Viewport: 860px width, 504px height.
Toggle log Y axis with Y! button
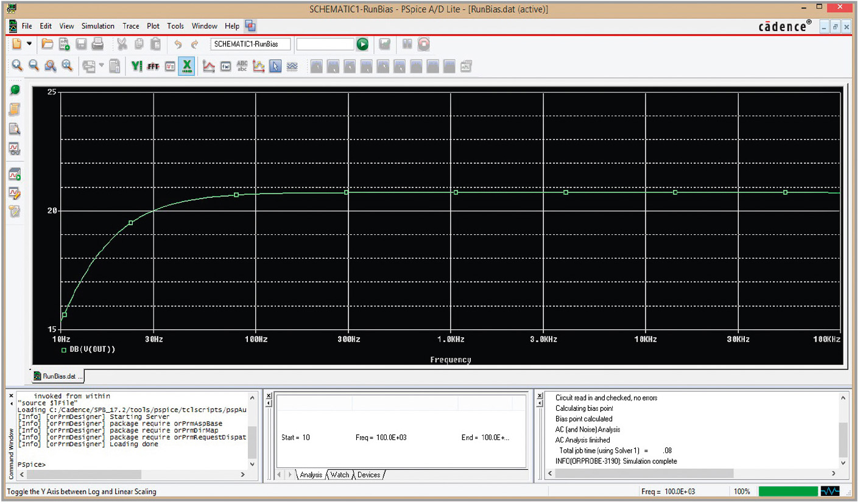(x=136, y=66)
